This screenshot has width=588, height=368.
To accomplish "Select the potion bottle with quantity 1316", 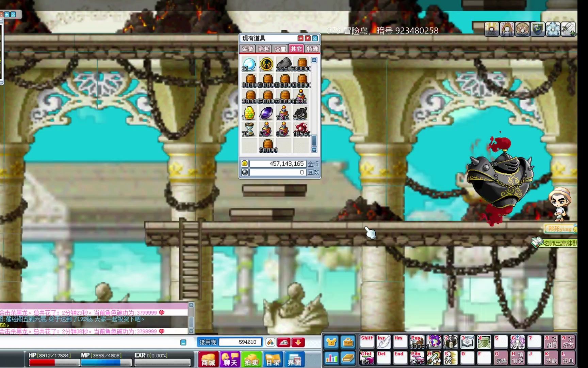I will coord(283,113).
